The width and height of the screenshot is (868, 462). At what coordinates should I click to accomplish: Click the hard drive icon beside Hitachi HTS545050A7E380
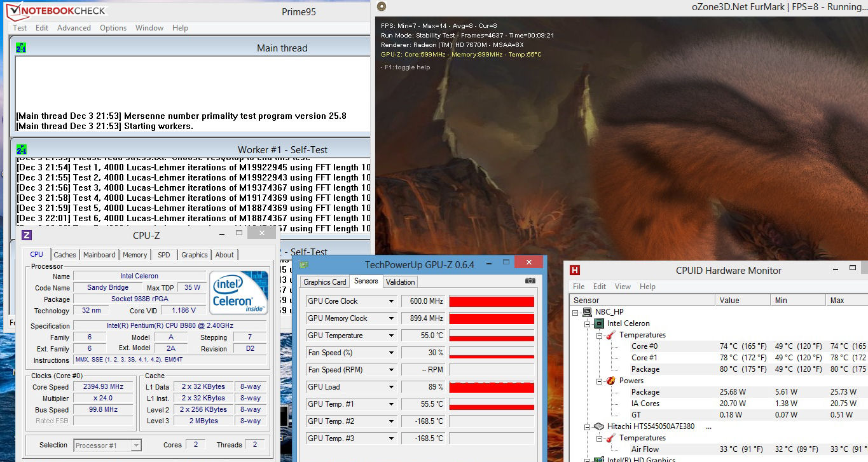point(600,426)
